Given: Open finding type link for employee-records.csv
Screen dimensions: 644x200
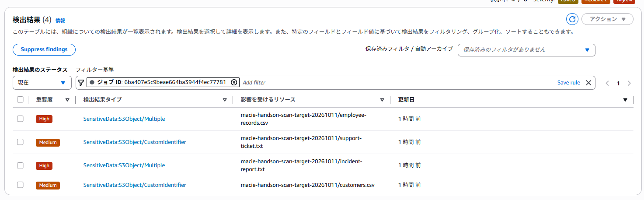Looking at the screenshot, I should 124,119.
